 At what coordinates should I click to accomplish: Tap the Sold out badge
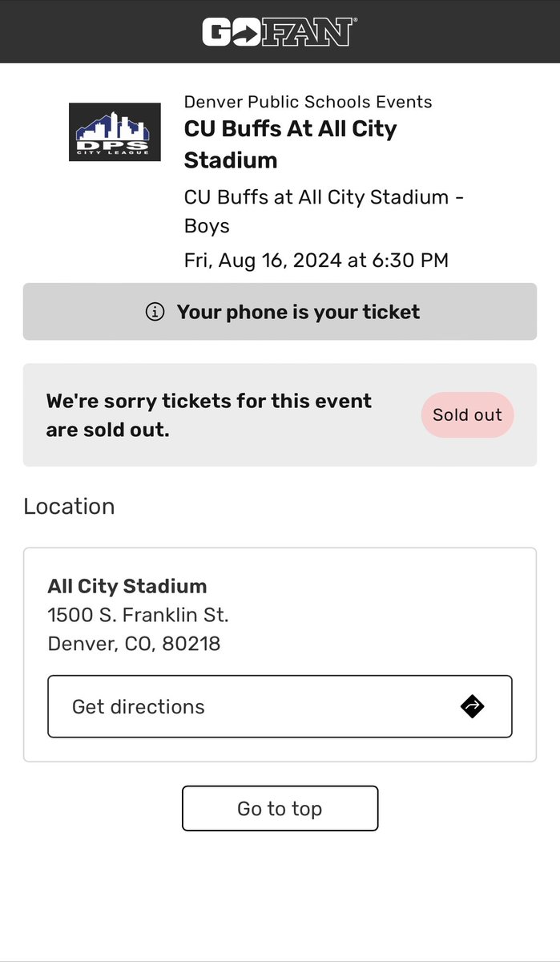[x=467, y=414]
